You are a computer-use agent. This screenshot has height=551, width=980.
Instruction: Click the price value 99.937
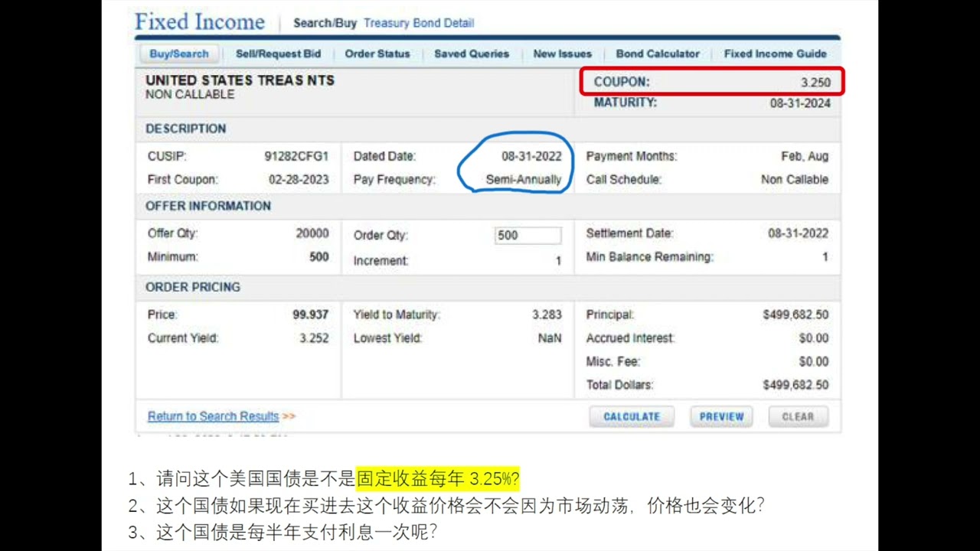point(311,315)
